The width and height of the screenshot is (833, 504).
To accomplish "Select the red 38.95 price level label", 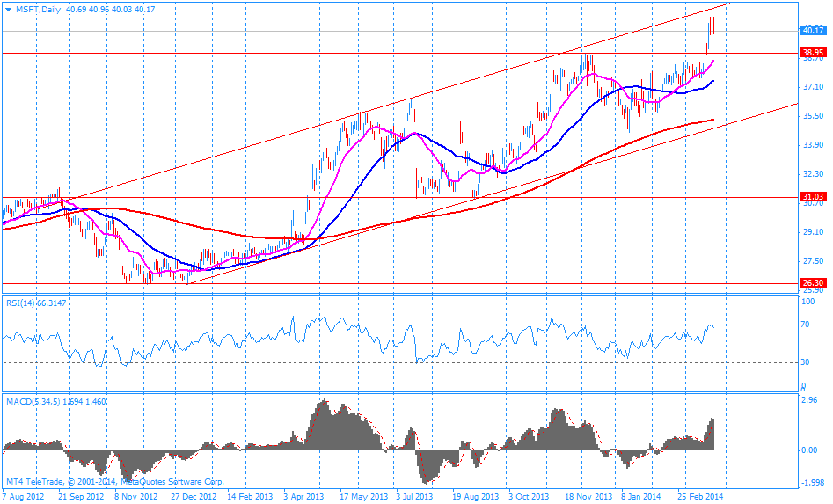I will [813, 53].
